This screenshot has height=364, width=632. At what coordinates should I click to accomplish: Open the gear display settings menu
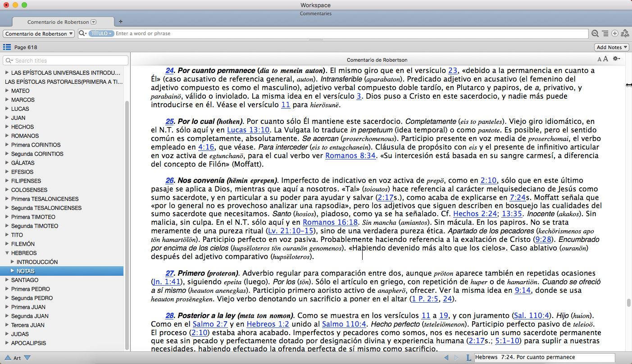click(x=616, y=59)
